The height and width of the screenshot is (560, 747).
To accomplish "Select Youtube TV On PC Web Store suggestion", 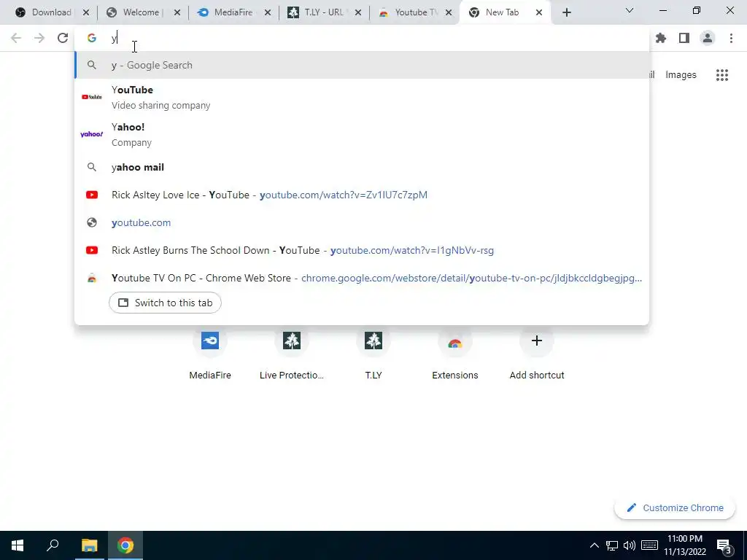I will click(362, 278).
